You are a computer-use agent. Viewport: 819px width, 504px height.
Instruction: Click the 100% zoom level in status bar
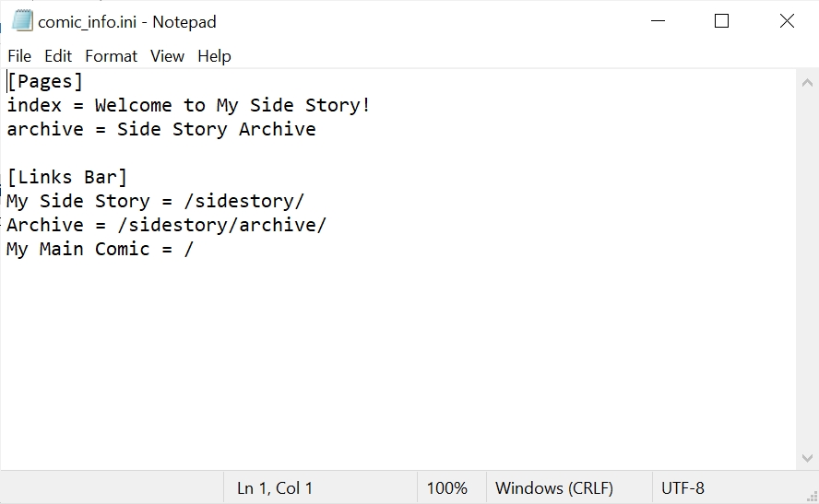point(447,488)
